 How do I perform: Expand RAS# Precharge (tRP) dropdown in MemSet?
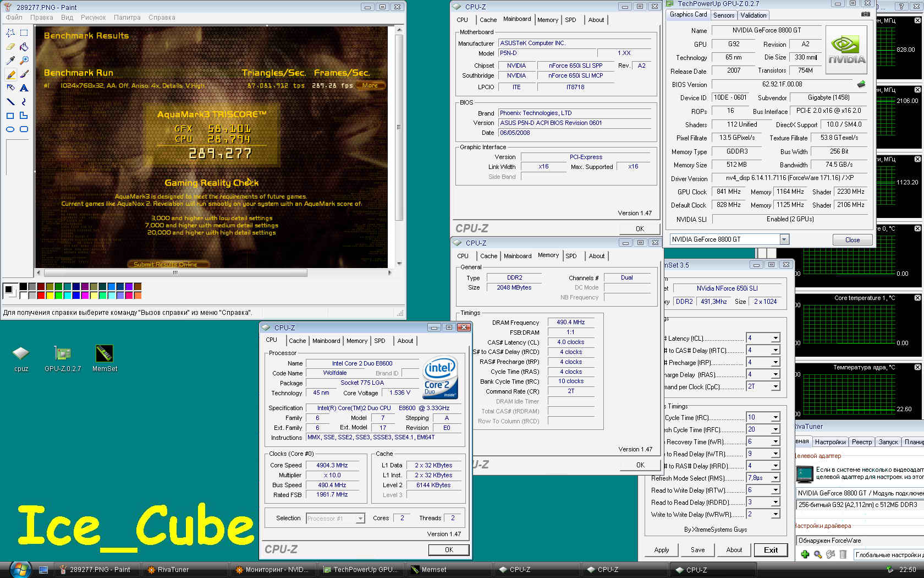[776, 362]
